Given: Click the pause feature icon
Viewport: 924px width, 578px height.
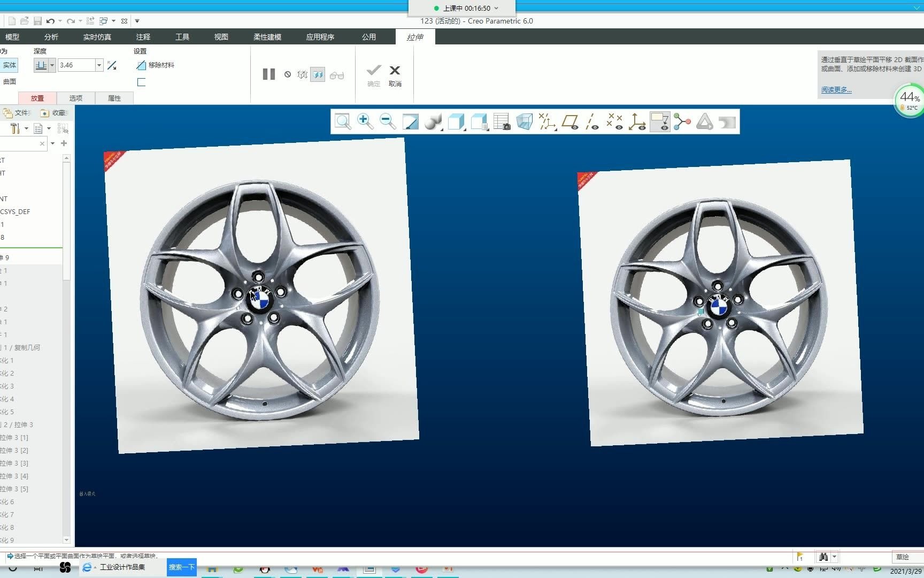Looking at the screenshot, I should point(269,74).
